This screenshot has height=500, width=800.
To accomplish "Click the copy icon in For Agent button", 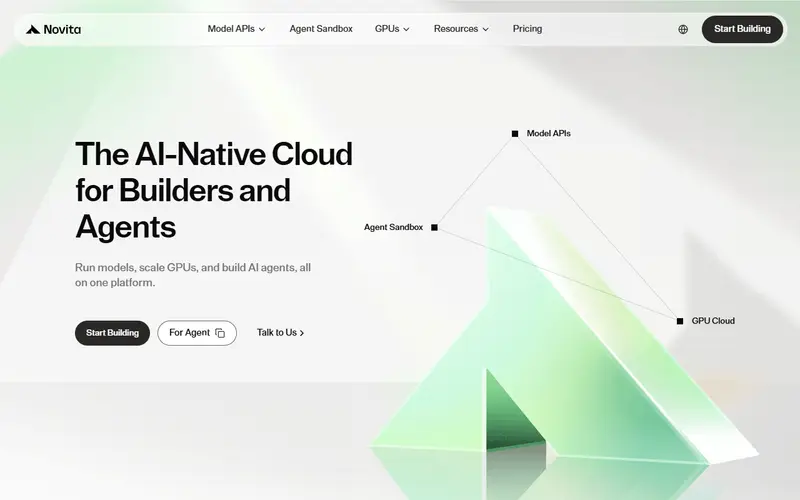I will (x=220, y=333).
